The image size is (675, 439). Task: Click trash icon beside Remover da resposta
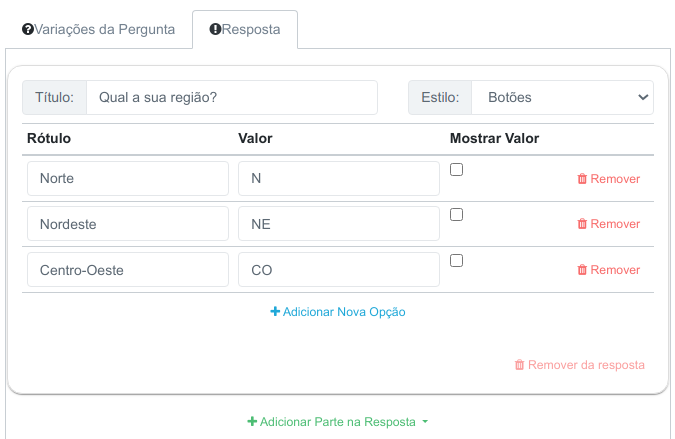(520, 365)
